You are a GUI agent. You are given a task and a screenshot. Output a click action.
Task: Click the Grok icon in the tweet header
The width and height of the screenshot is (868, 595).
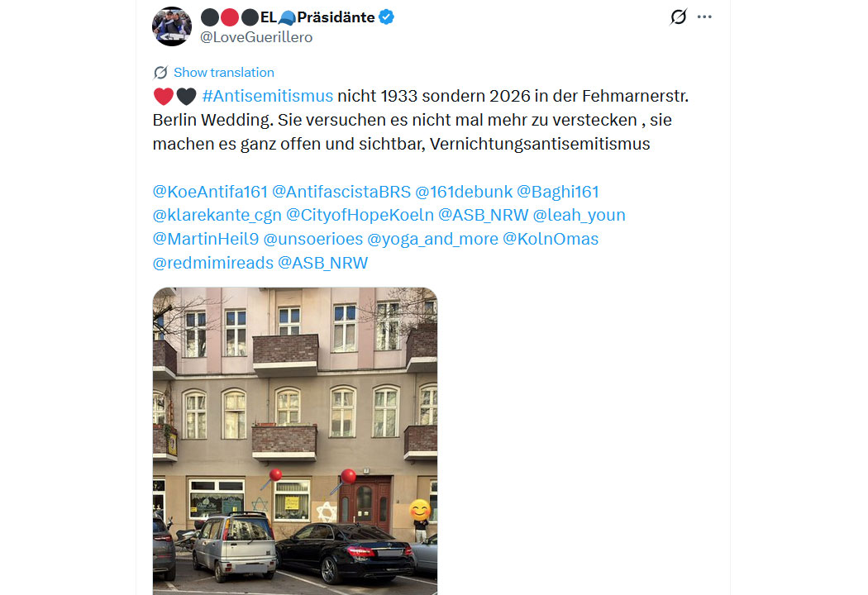pyautogui.click(x=678, y=17)
